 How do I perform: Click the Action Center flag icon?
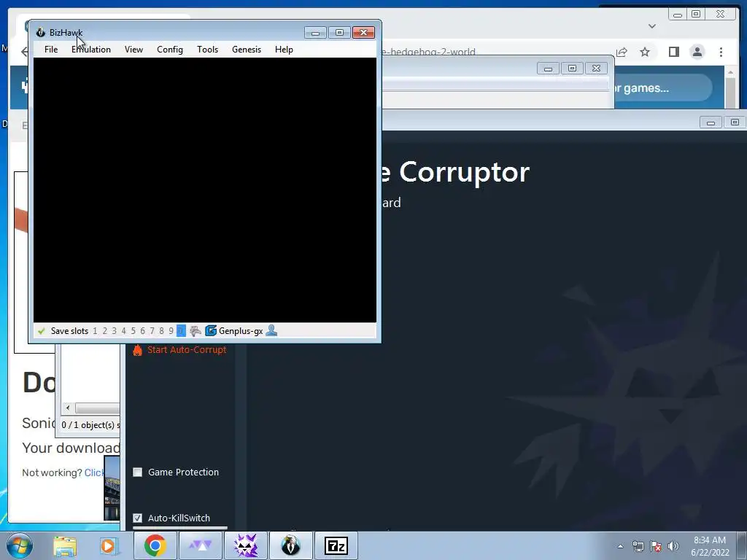[x=656, y=546]
